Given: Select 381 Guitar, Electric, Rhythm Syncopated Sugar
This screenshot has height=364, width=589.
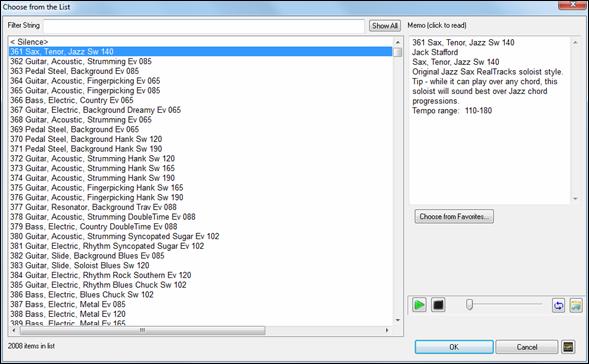Looking at the screenshot, I should (201, 246).
